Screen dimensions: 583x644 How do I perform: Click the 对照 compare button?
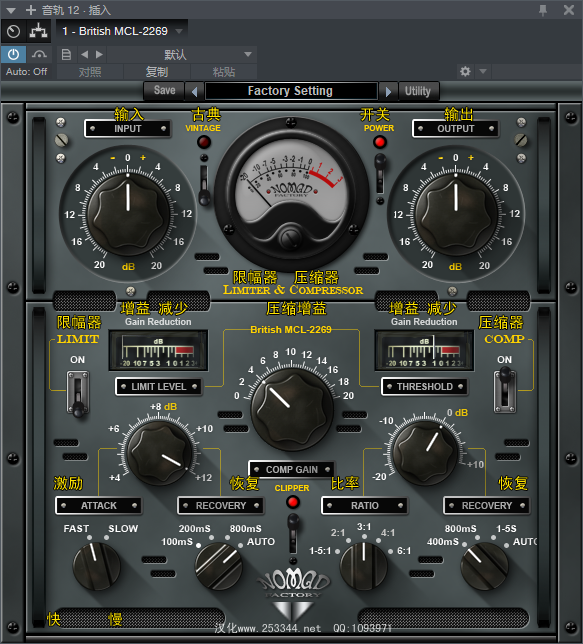pos(90,72)
